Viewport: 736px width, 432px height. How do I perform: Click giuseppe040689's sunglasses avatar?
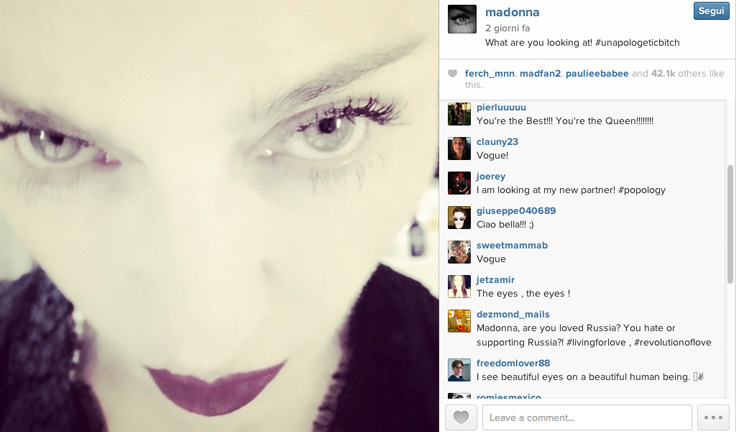point(459,217)
